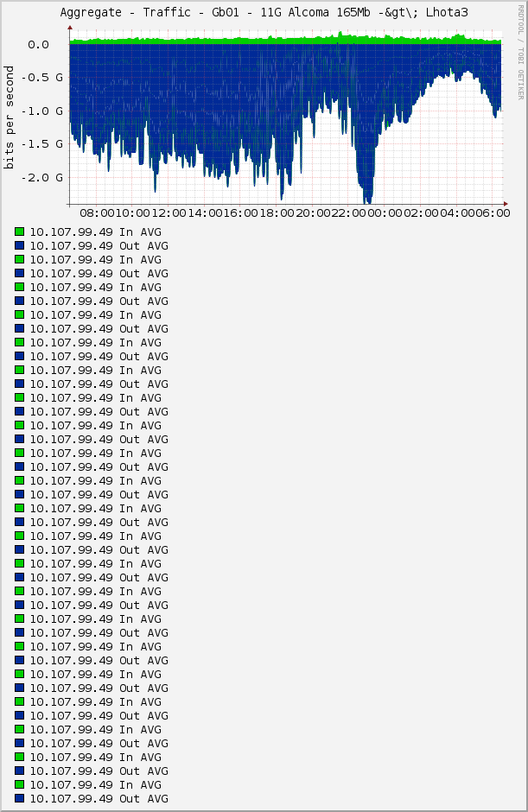Click the '22:00' time label
This screenshot has height=812, width=528.
tap(349, 213)
